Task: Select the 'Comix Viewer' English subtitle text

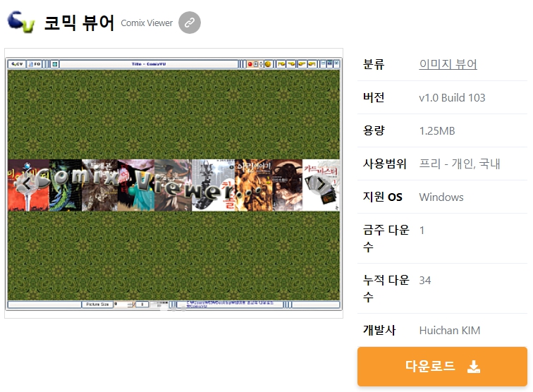Action: 147,23
